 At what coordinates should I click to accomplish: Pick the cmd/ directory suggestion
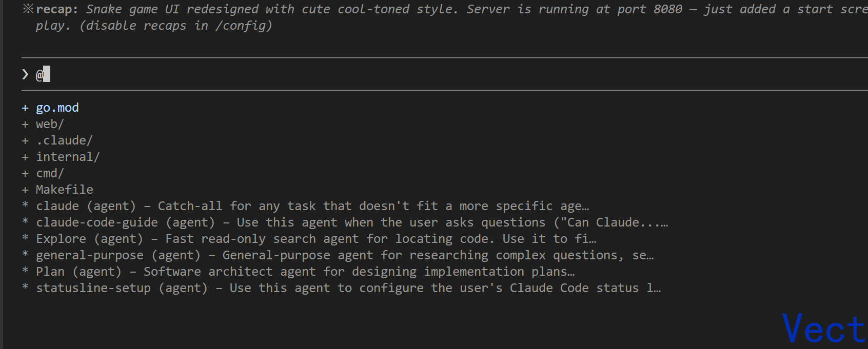(50, 173)
